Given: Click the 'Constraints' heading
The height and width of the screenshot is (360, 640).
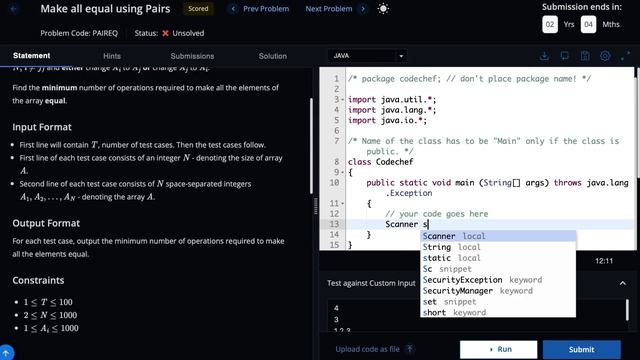Looking at the screenshot, I should pyautogui.click(x=38, y=280).
